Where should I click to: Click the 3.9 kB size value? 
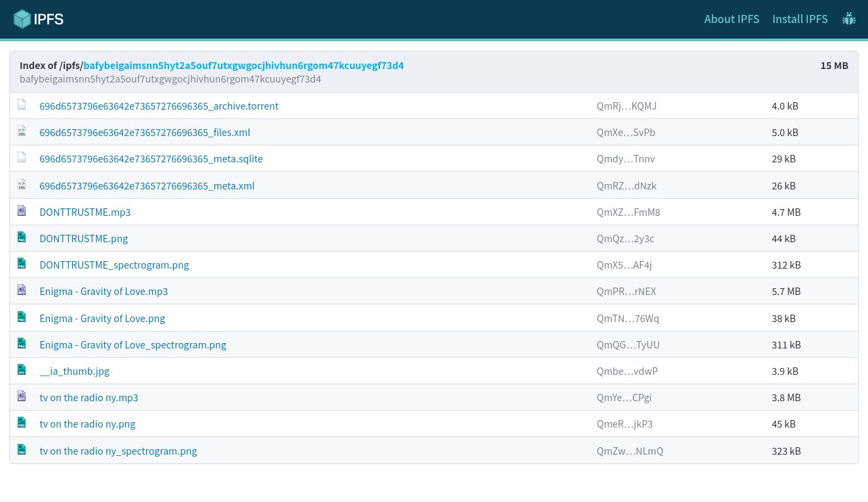point(785,371)
